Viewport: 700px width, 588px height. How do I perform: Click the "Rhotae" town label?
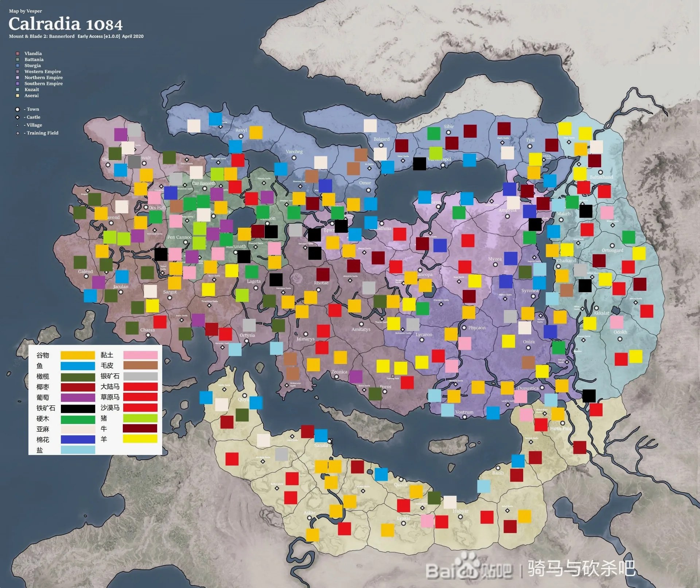(x=321, y=283)
